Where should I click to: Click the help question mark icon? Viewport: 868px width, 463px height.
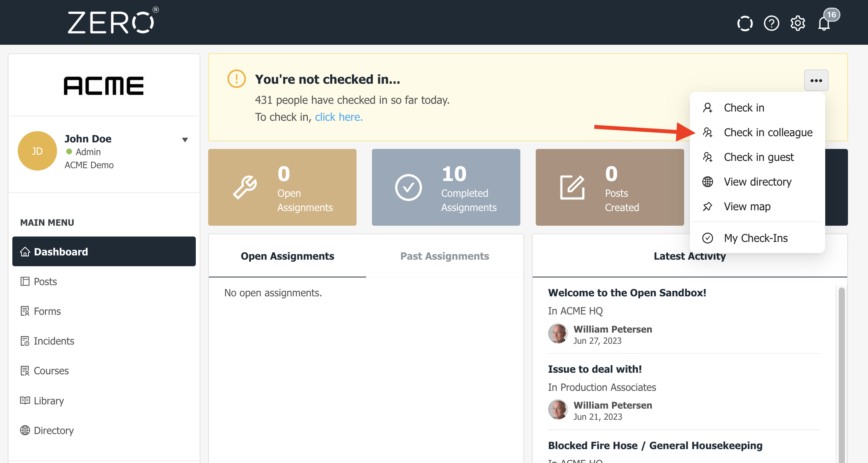[x=771, y=24]
